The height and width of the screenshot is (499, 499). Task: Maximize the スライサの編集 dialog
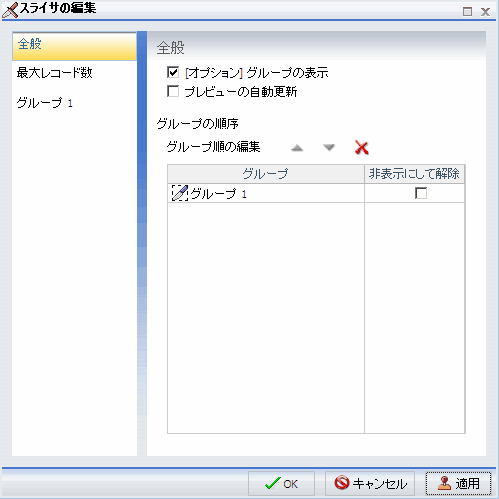[x=467, y=12]
